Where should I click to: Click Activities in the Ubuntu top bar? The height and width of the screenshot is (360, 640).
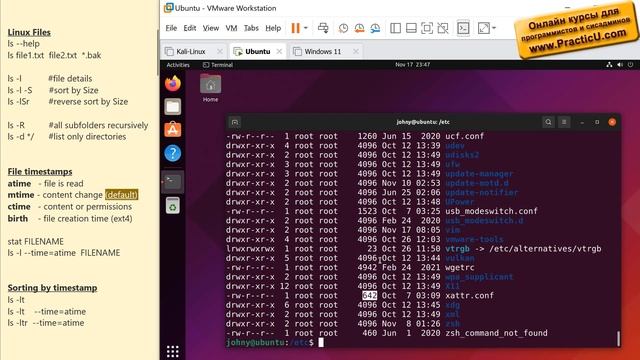[x=178, y=65]
